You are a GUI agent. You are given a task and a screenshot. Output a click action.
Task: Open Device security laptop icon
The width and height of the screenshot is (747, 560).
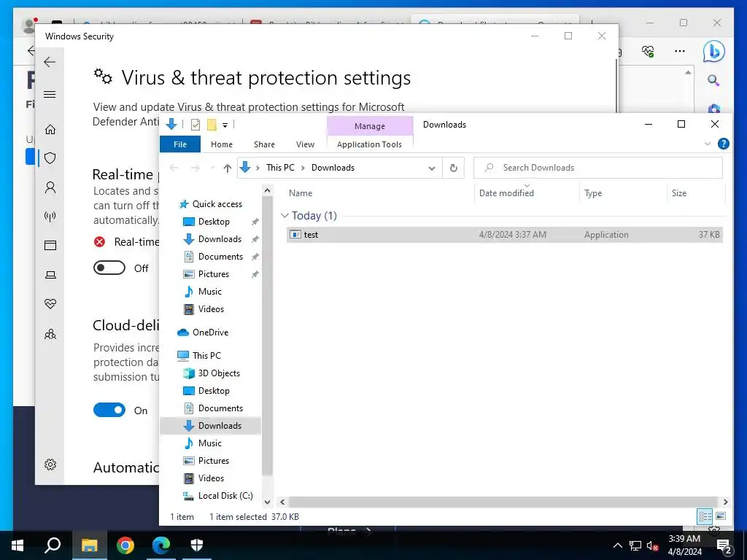[x=50, y=275]
